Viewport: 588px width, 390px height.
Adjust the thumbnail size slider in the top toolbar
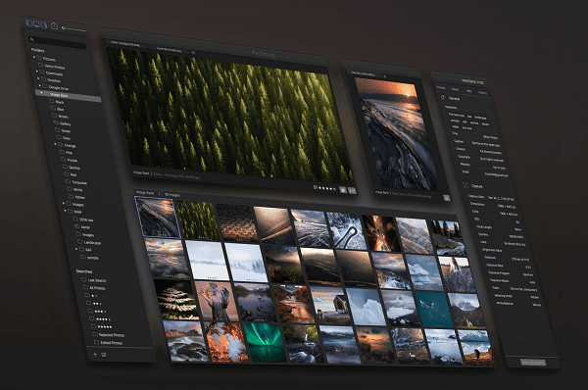[73, 28]
